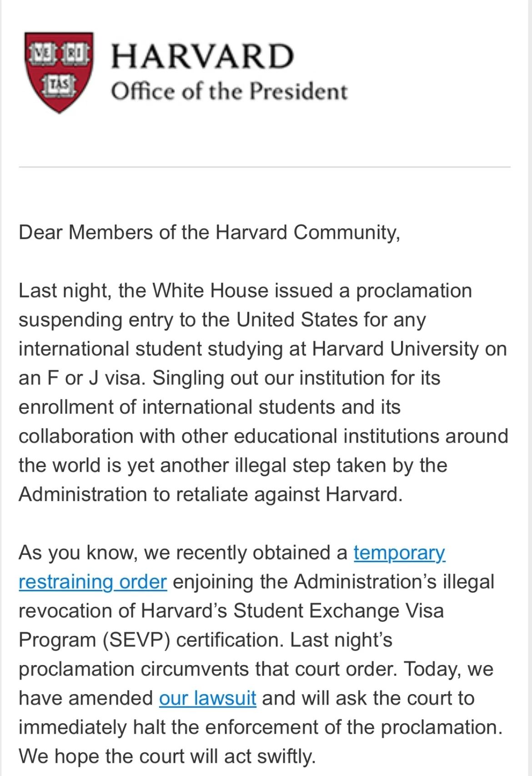Click the "Dear Members of the Harvard Community" greeting
532x776 pixels.
click(x=209, y=232)
